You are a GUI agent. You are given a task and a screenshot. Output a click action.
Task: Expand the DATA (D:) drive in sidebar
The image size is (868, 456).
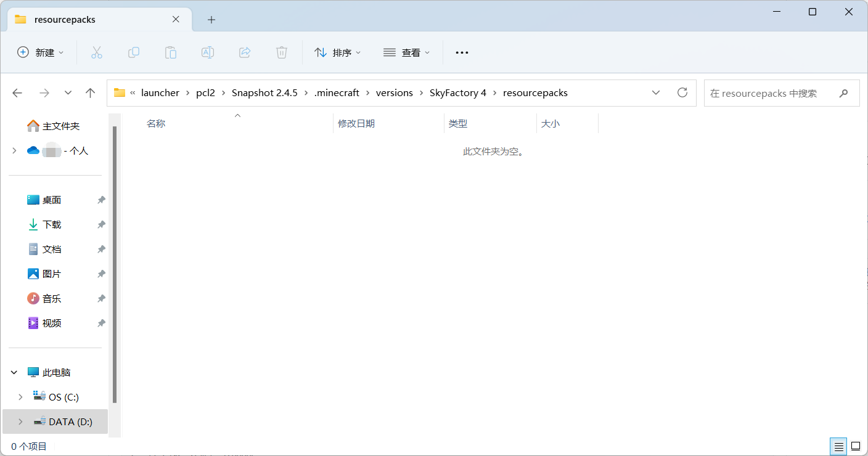(20, 421)
